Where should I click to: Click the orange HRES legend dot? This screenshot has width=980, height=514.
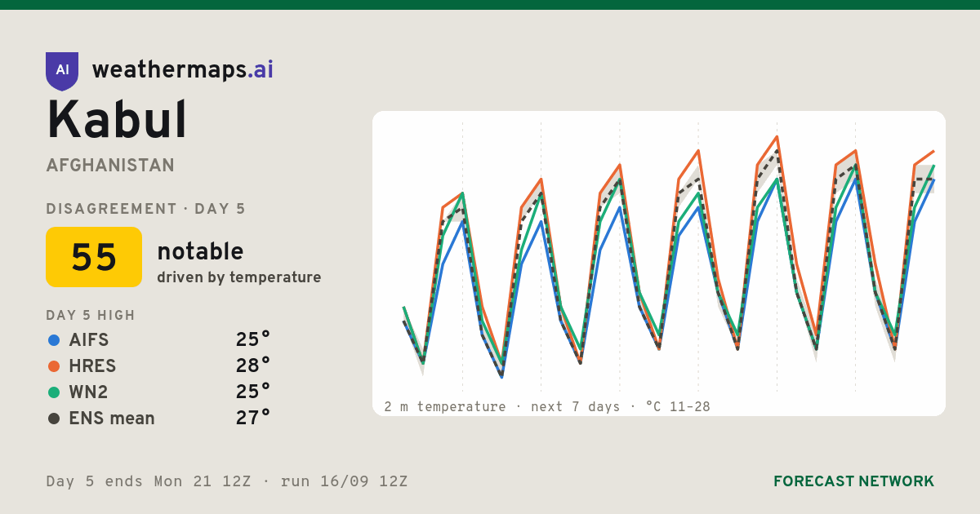(x=54, y=366)
